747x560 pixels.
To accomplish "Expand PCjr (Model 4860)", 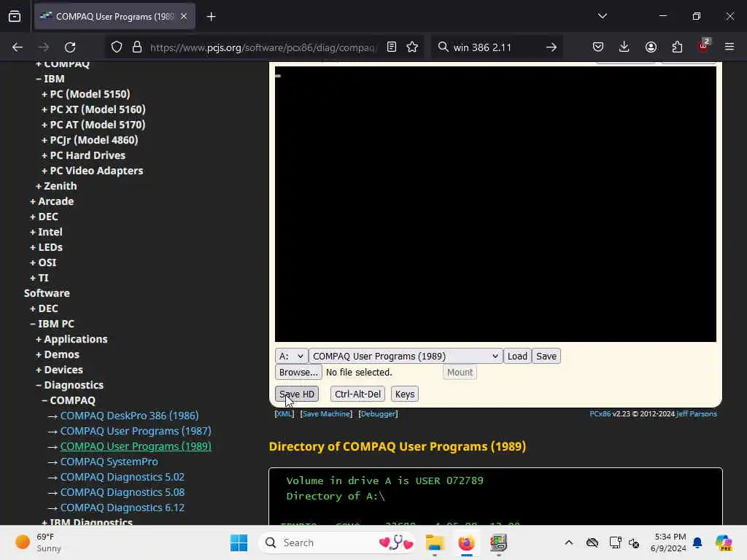I will pyautogui.click(x=90, y=139).
